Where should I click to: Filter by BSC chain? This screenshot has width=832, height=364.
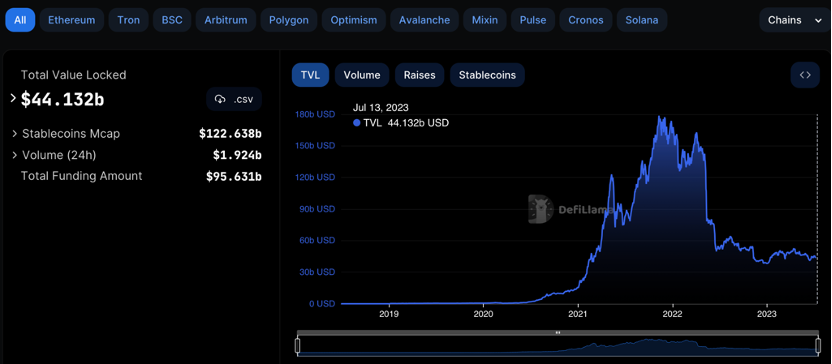pos(172,20)
